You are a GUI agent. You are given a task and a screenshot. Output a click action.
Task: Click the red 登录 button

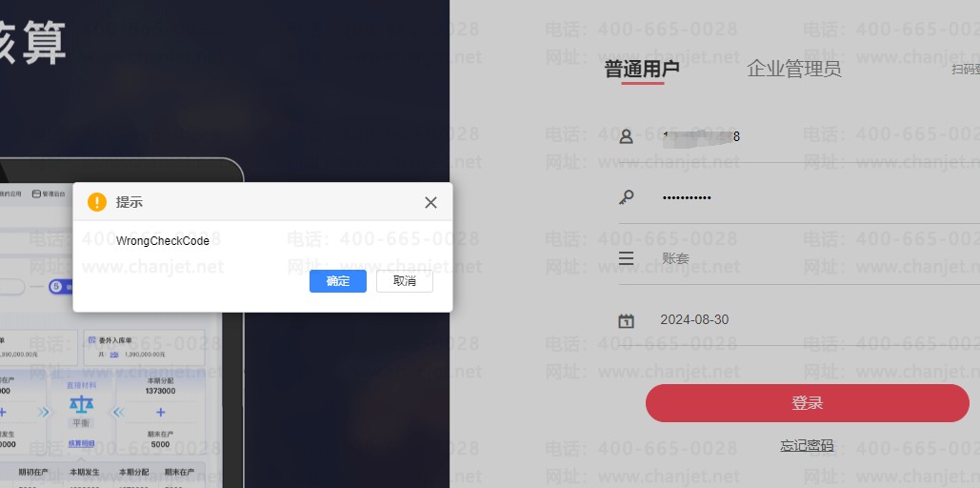tap(807, 403)
